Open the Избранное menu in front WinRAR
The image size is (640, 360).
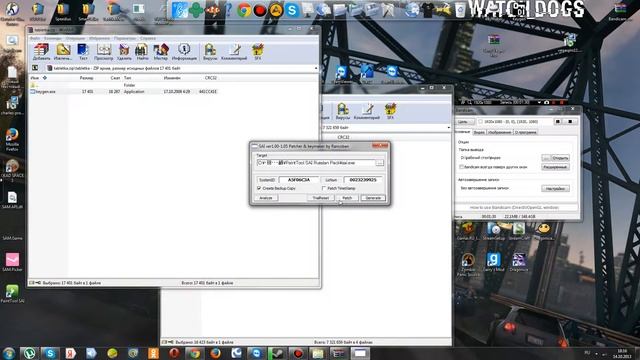(100, 38)
